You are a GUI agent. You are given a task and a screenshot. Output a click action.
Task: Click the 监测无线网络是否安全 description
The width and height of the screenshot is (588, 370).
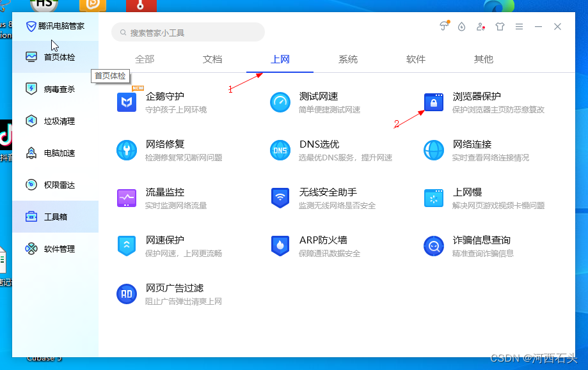tap(337, 206)
